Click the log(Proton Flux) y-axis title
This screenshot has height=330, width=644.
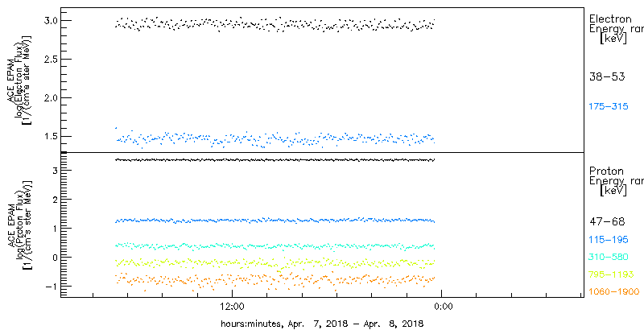(19, 225)
